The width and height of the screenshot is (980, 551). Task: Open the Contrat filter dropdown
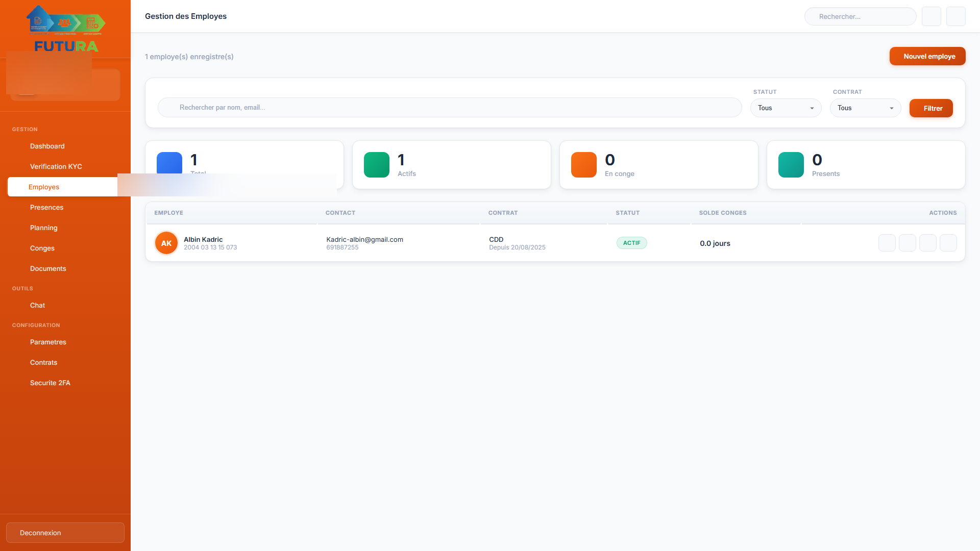tap(865, 108)
